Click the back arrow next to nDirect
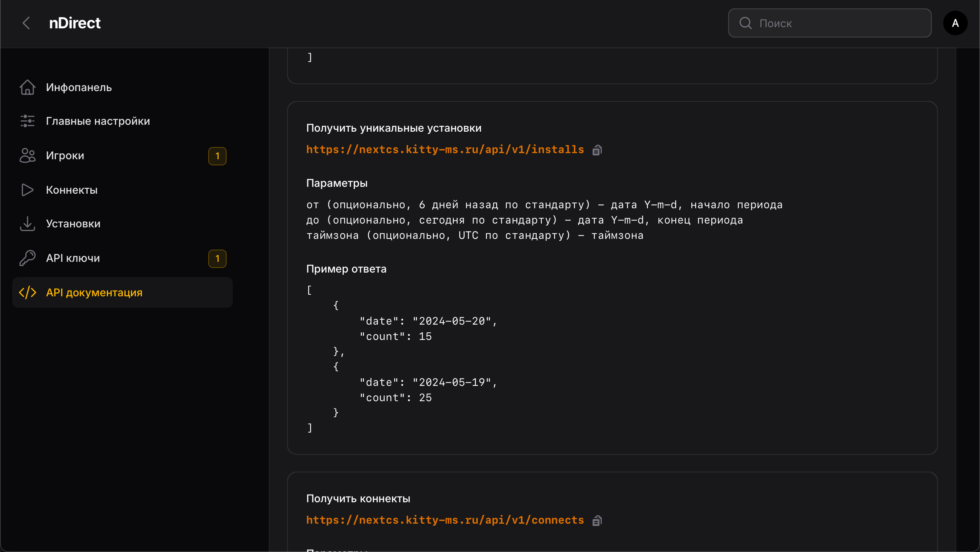Screen dimensions: 980x552 [26, 23]
